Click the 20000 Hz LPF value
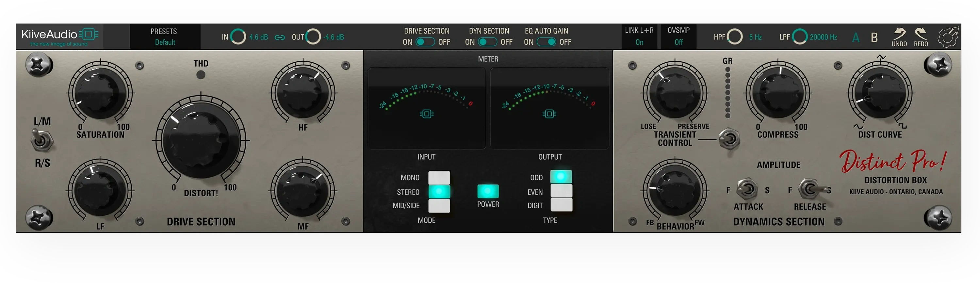Image resolution: width=980 pixels, height=283 pixels. (823, 37)
